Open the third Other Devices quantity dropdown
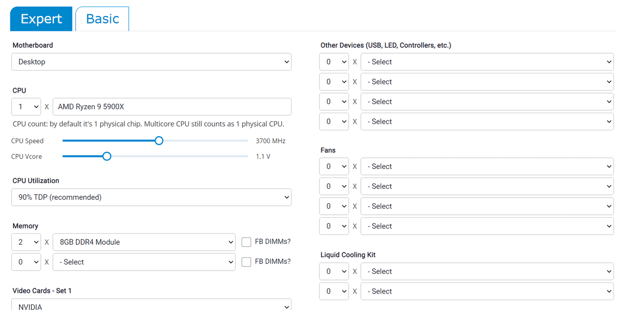This screenshot has width=644, height=310. point(334,102)
